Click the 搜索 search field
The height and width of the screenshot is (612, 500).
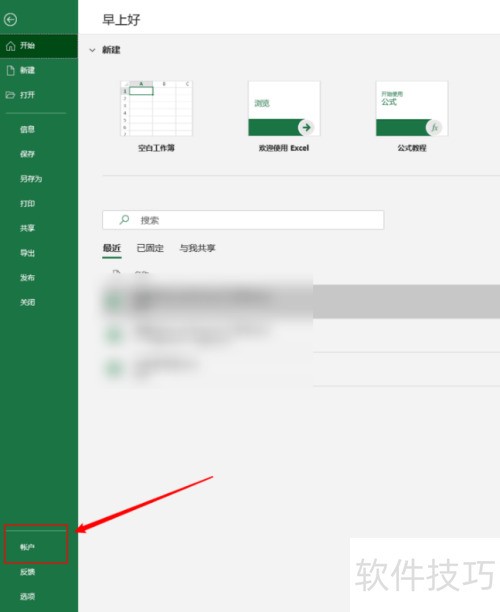(x=243, y=220)
